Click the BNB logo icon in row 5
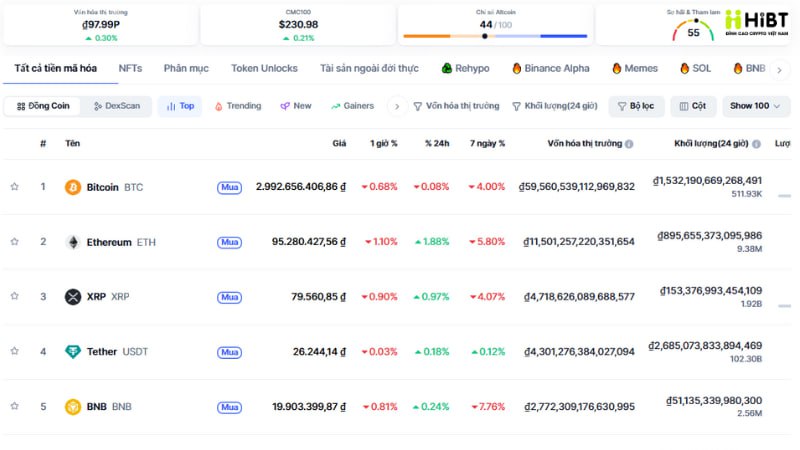800x450 pixels. [x=73, y=407]
